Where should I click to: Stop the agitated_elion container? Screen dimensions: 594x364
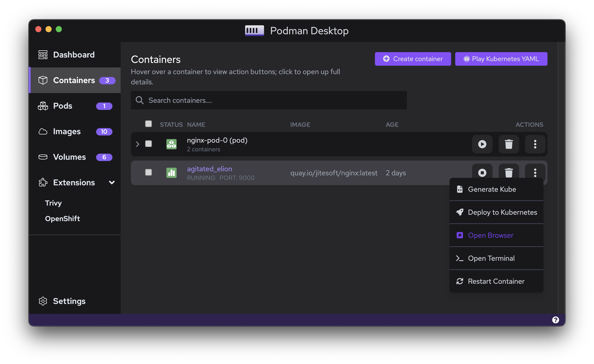482,173
